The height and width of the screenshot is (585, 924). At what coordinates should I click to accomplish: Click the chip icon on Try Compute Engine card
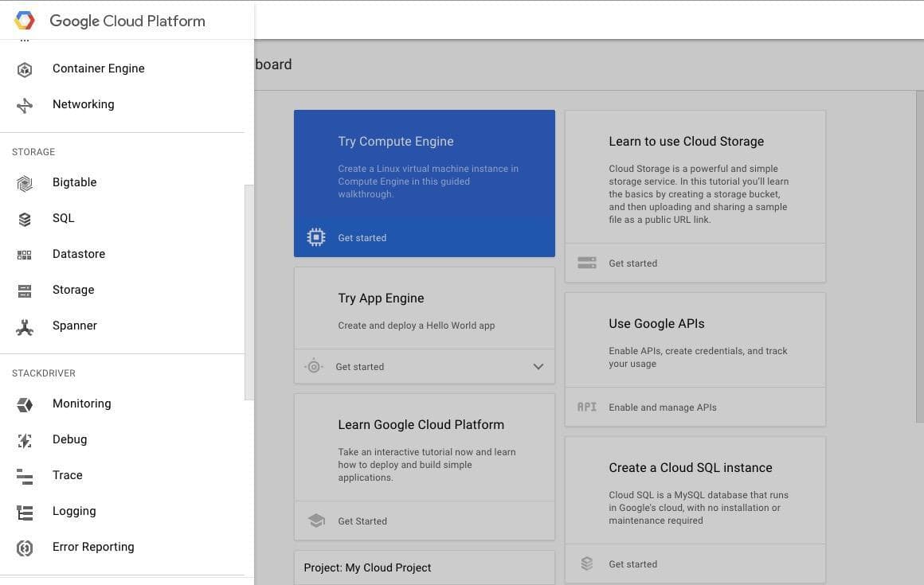point(316,237)
